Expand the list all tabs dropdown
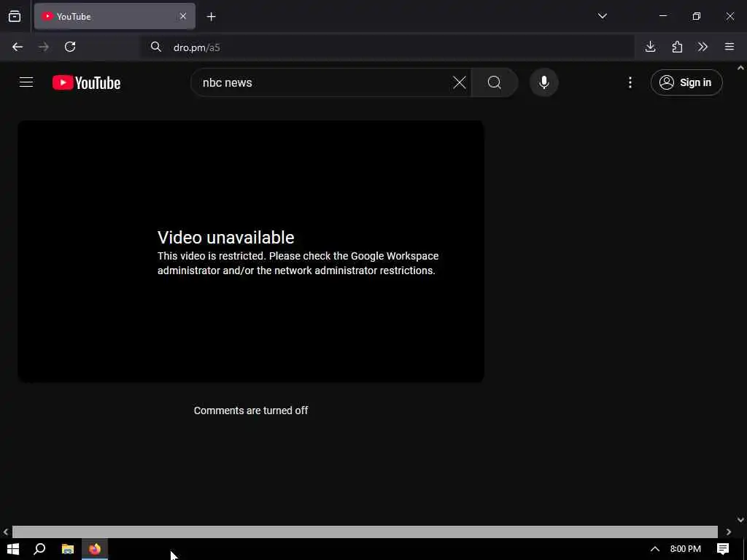Screen dimensions: 747x560 602,16
